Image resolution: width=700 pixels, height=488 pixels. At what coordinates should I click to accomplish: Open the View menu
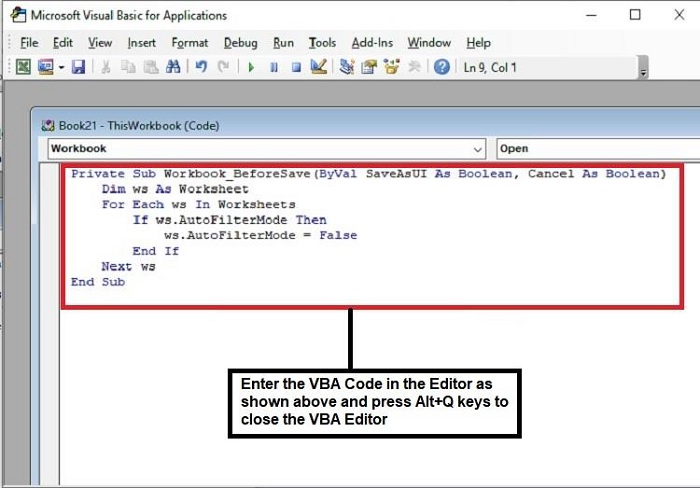point(100,43)
